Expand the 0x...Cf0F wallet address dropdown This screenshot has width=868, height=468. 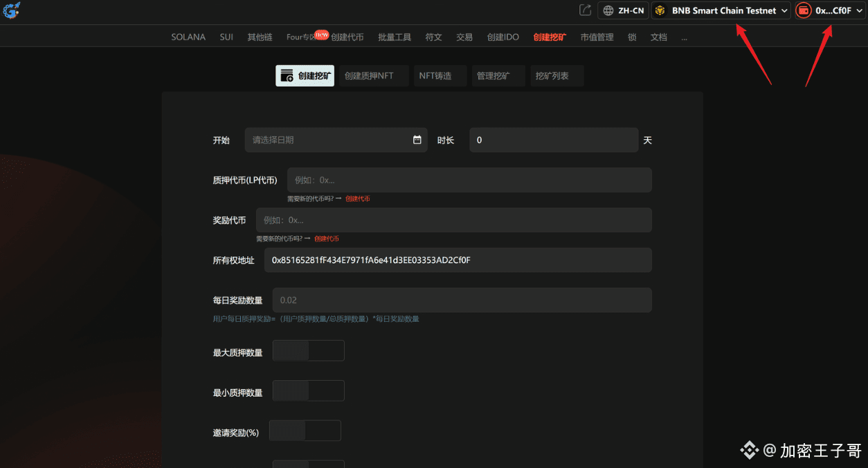point(829,10)
